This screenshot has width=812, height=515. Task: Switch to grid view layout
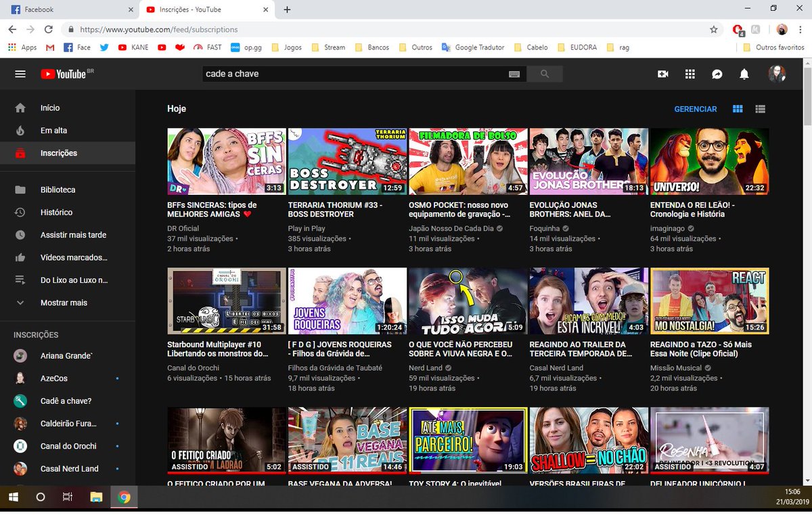pyautogui.click(x=738, y=109)
